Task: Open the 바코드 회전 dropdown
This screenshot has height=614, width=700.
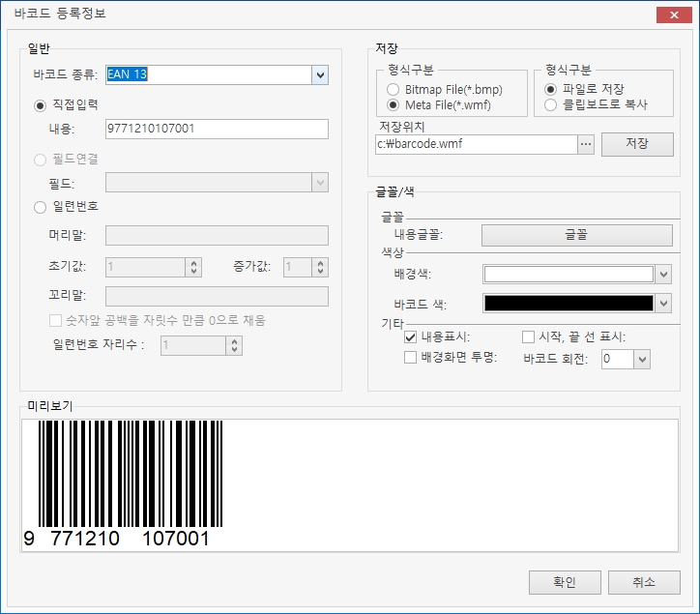Action: tap(642, 359)
